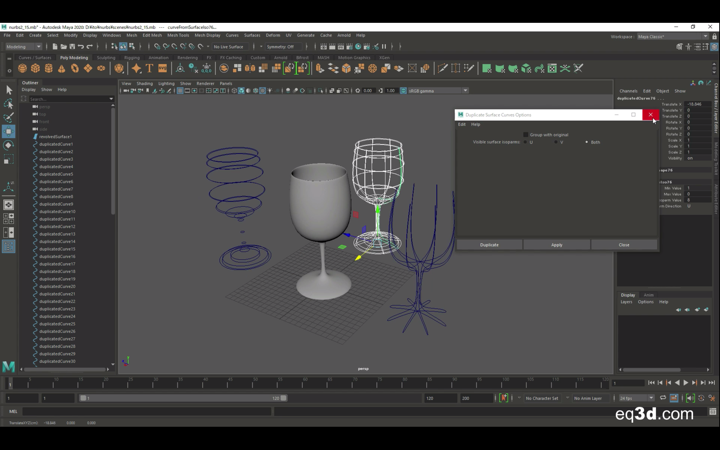720x450 pixels.
Task: Open the Curves menu
Action: point(232,35)
